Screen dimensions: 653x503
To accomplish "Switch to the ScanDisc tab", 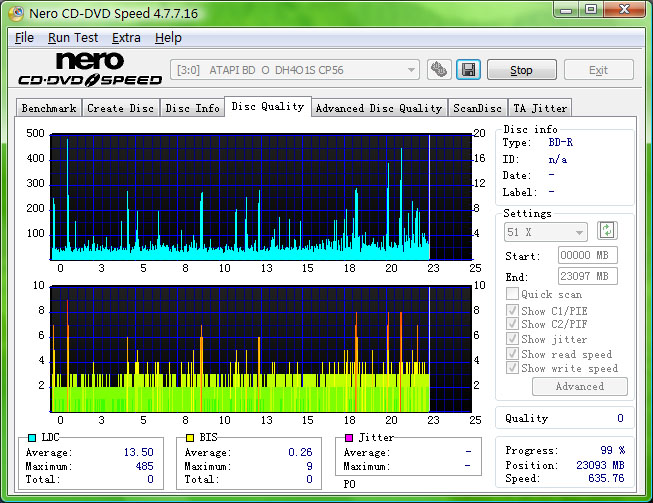I will 477,108.
